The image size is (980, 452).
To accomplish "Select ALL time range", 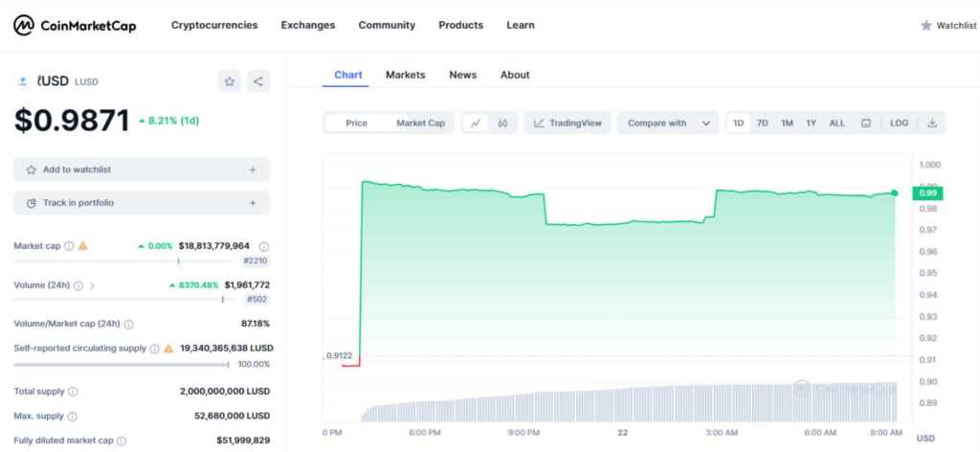I will tap(836, 124).
